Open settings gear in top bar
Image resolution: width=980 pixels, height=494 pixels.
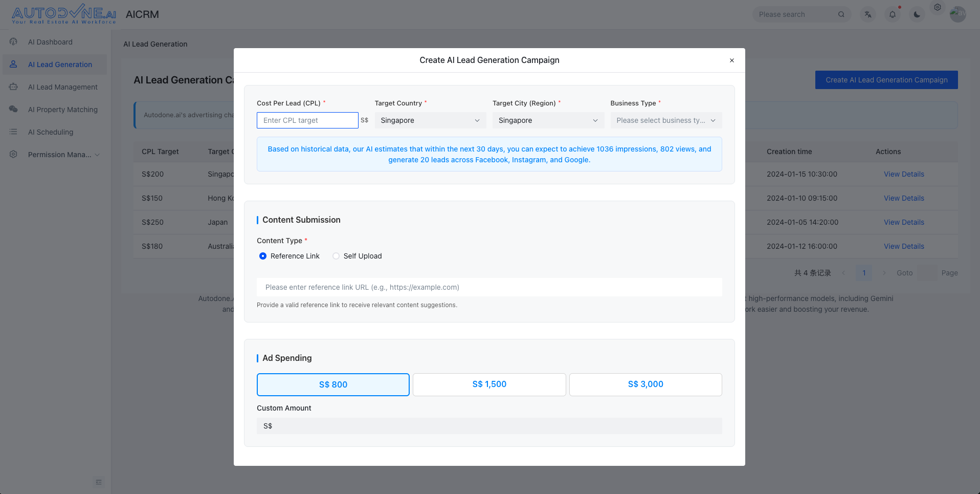point(938,7)
